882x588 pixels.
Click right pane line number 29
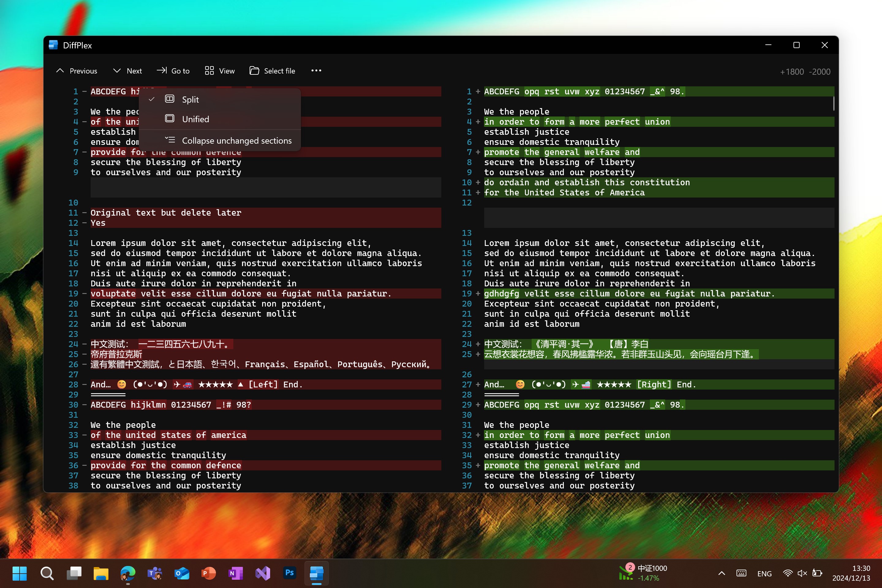pyautogui.click(x=466, y=405)
